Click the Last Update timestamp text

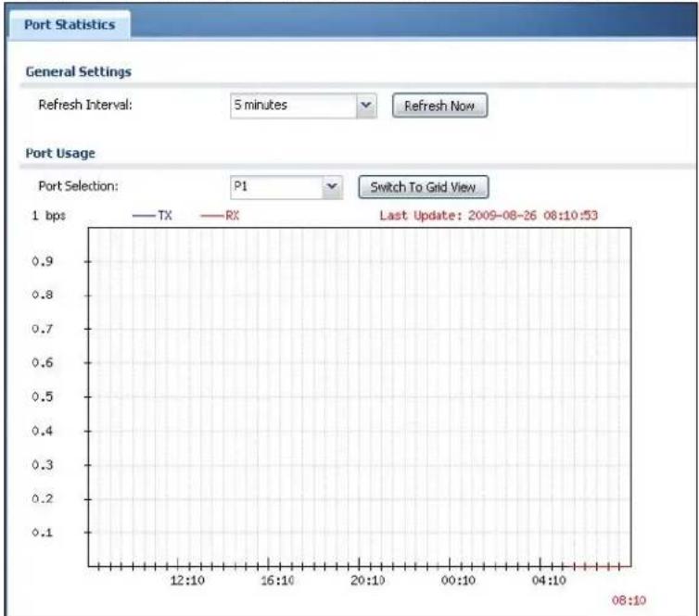489,216
